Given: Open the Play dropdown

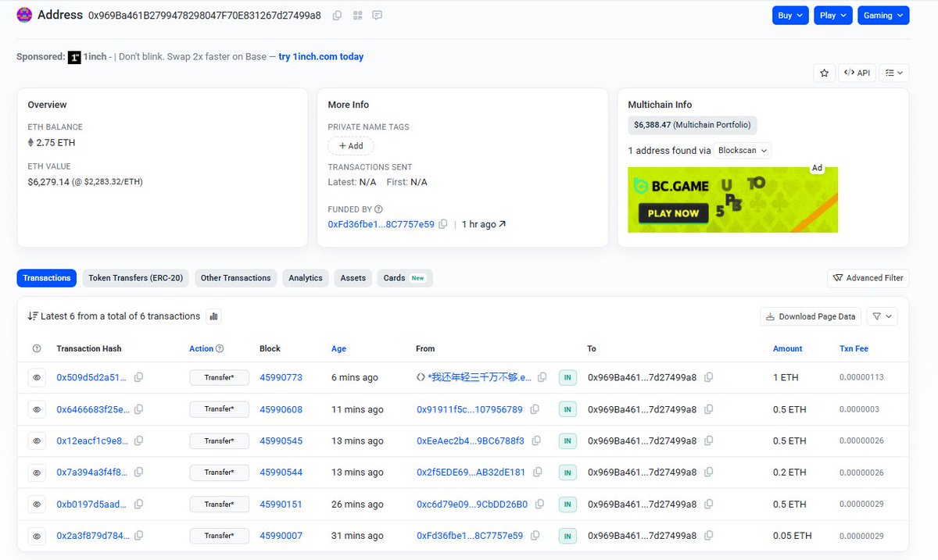Looking at the screenshot, I should tap(833, 16).
